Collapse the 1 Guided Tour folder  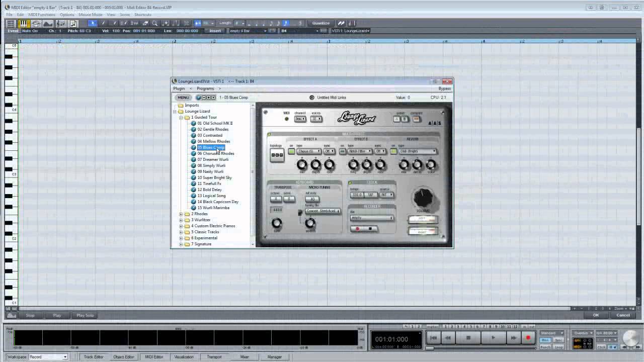[x=181, y=117]
